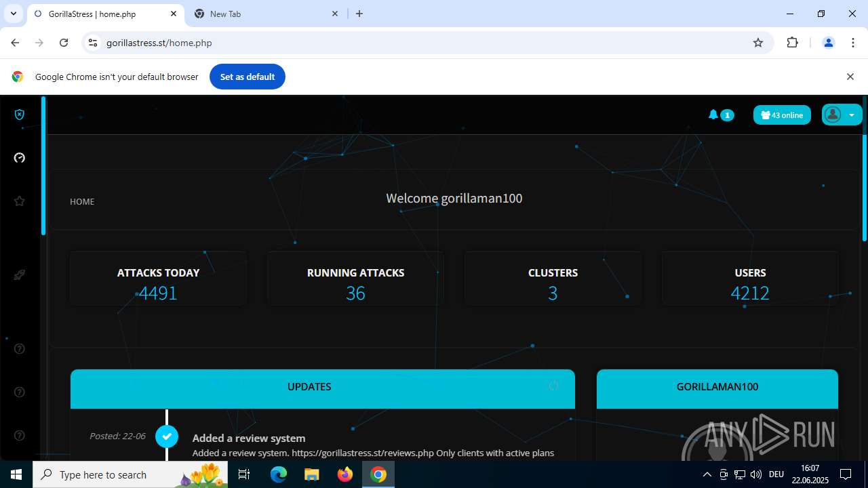
Task: Open the volume speaker tray icon
Action: click(x=756, y=474)
